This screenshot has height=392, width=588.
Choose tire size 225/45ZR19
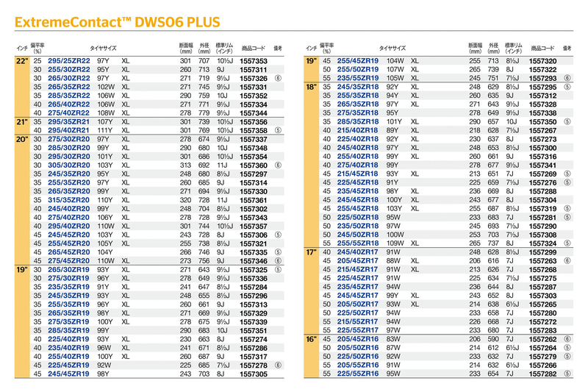pyautogui.click(x=69, y=365)
